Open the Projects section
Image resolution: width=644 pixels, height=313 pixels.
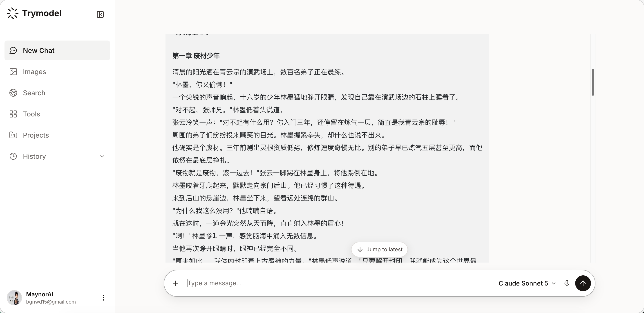click(x=57, y=135)
